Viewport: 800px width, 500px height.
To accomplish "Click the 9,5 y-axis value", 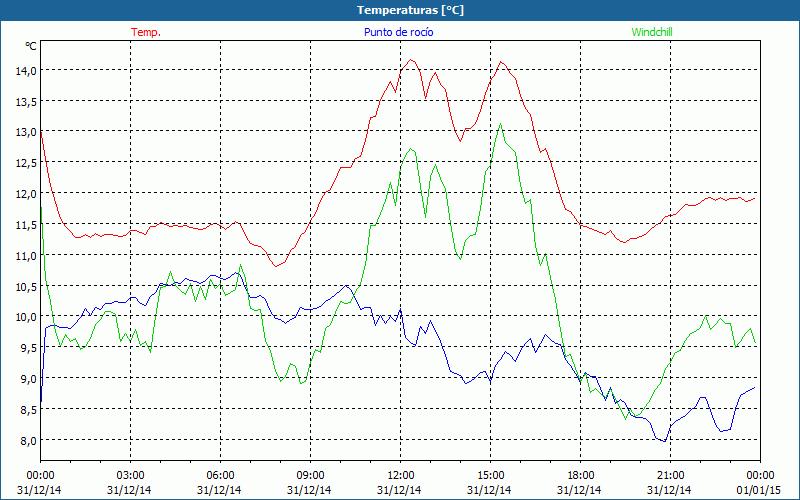I will pos(28,348).
